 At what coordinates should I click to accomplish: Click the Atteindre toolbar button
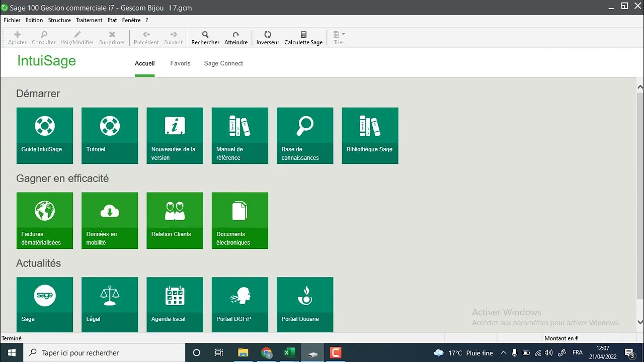236,38
